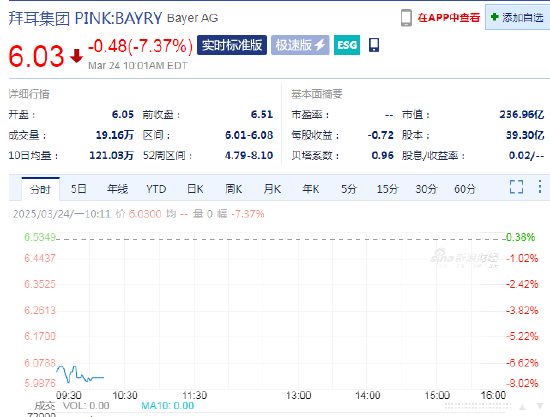550x417 pixels.
Task: Click the market cap value 236.96亿
Action: coord(522,114)
